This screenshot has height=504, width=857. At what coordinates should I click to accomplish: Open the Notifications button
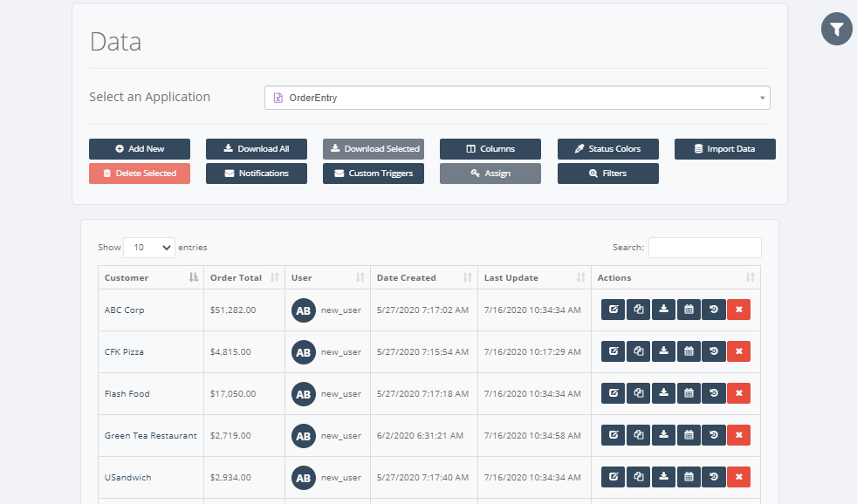pyautogui.click(x=257, y=174)
